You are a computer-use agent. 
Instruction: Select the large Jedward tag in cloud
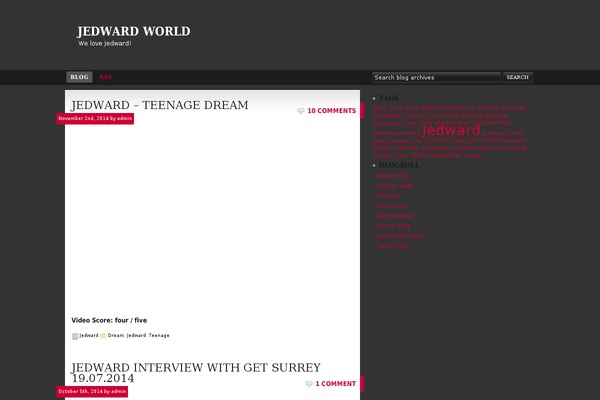pyautogui.click(x=451, y=130)
